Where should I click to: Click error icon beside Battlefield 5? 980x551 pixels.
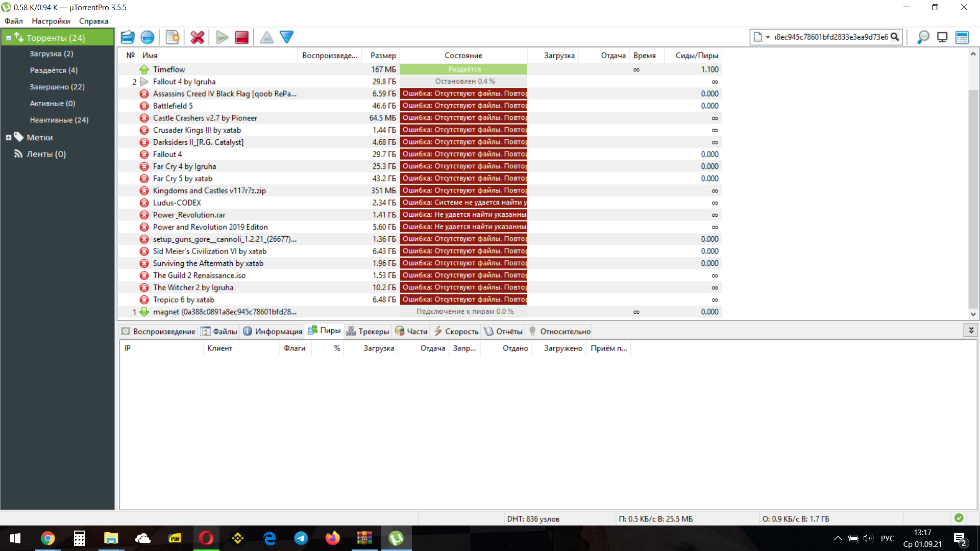[144, 106]
